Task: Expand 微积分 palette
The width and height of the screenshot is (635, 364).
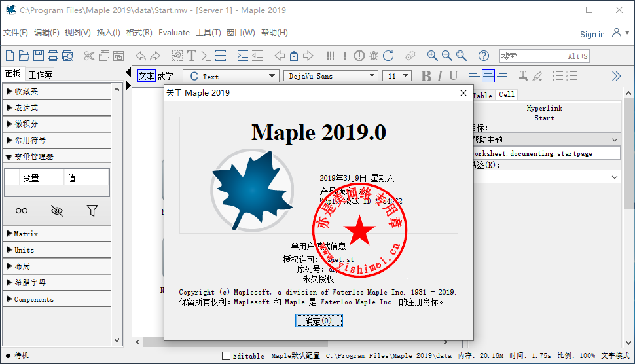Action: tap(57, 124)
